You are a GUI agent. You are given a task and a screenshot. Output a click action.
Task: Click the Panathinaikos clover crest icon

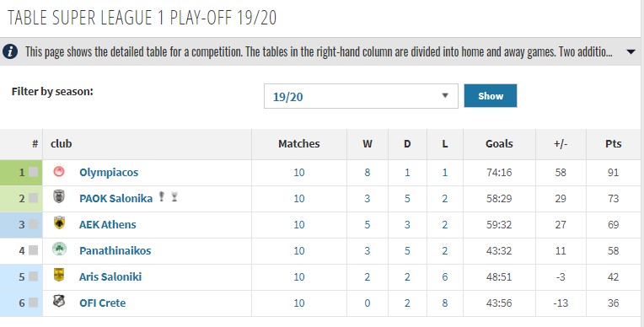tap(59, 249)
